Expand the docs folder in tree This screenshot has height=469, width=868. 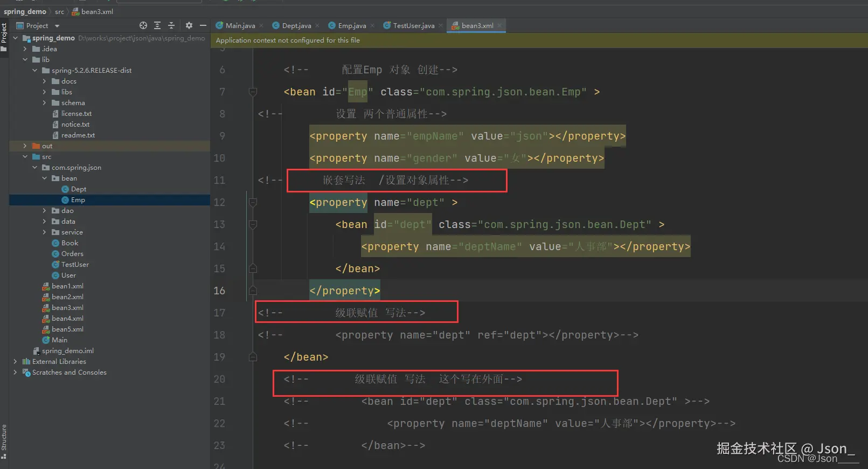[44, 81]
